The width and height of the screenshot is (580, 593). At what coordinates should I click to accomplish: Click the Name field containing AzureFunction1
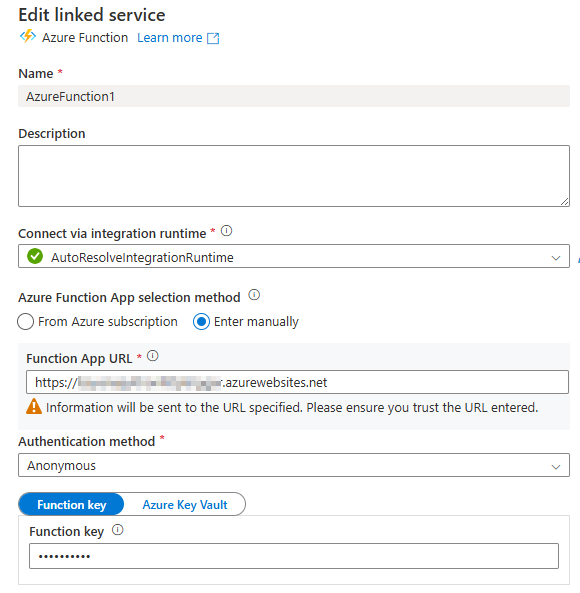pos(294,96)
